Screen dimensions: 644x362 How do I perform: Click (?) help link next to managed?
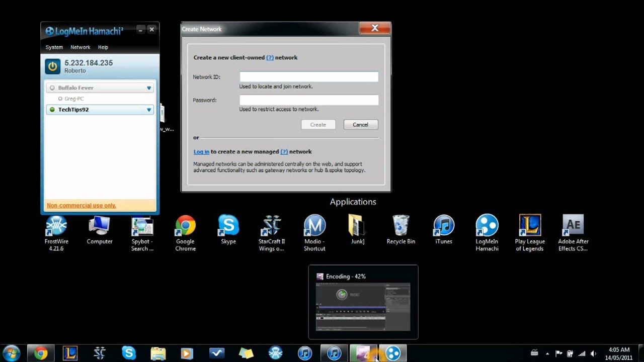coord(284,152)
